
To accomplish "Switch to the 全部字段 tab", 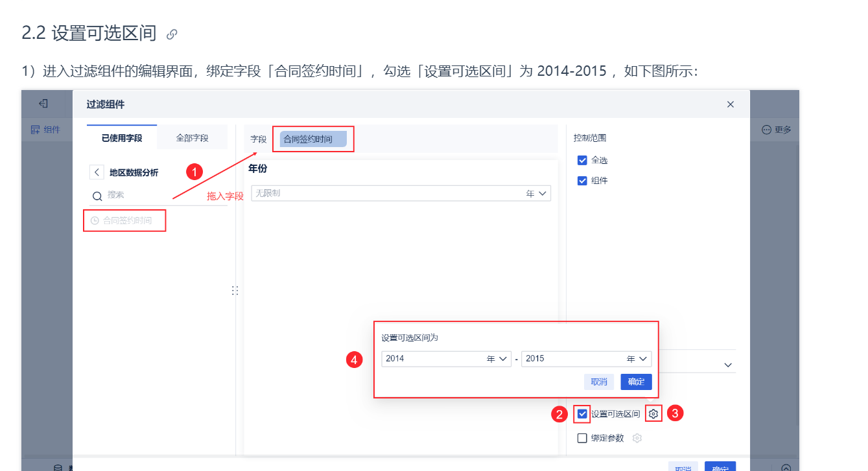I will 193,138.
